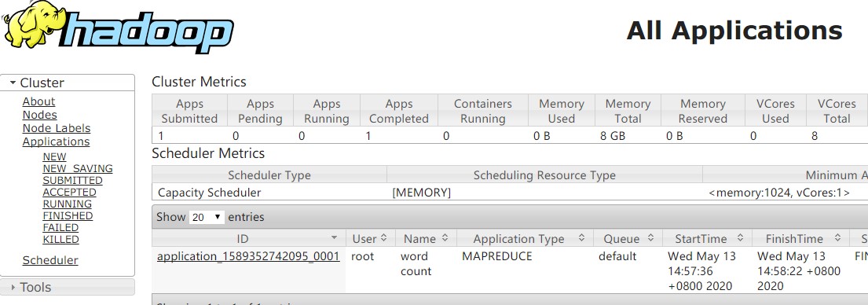The image size is (868, 305).
Task: Click the Hadoop elephant logo
Action: 118,28
